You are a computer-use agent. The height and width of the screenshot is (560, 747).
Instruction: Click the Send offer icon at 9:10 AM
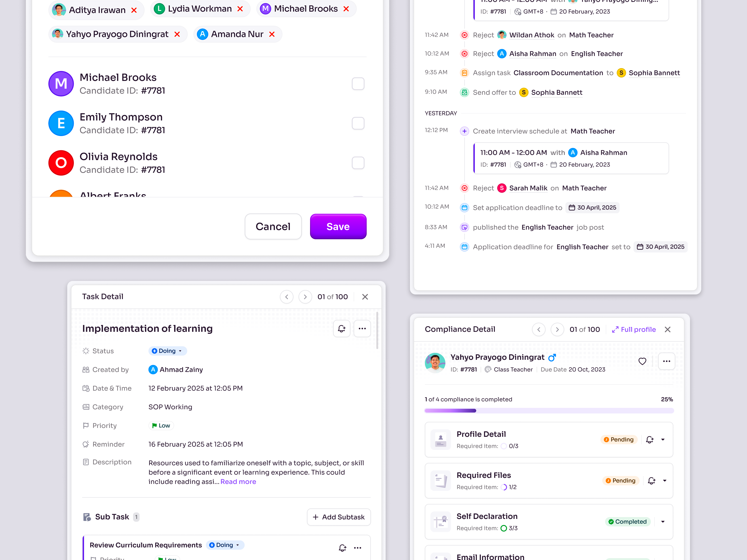click(x=464, y=92)
